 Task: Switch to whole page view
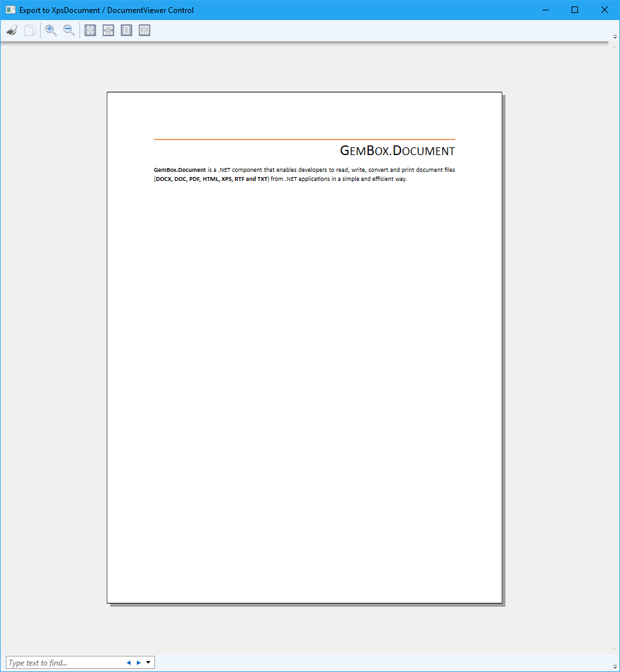[127, 30]
